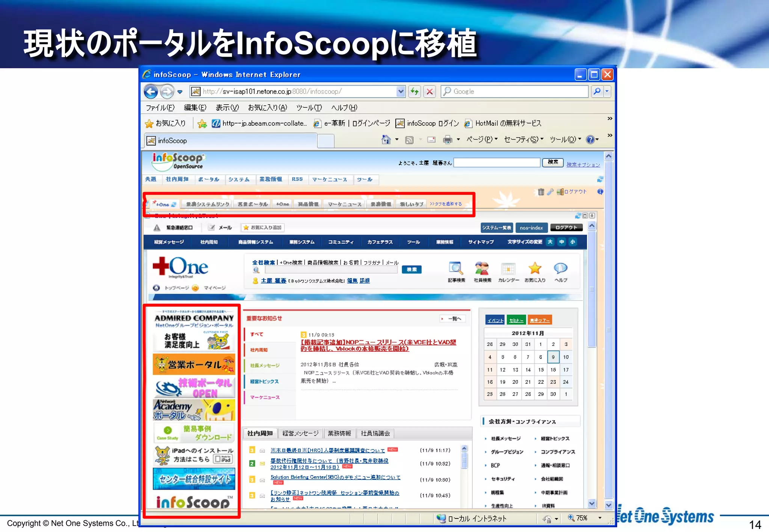Viewport: 769px width, 532px height.
Task: Click the Google search input box
Action: [x=514, y=91]
